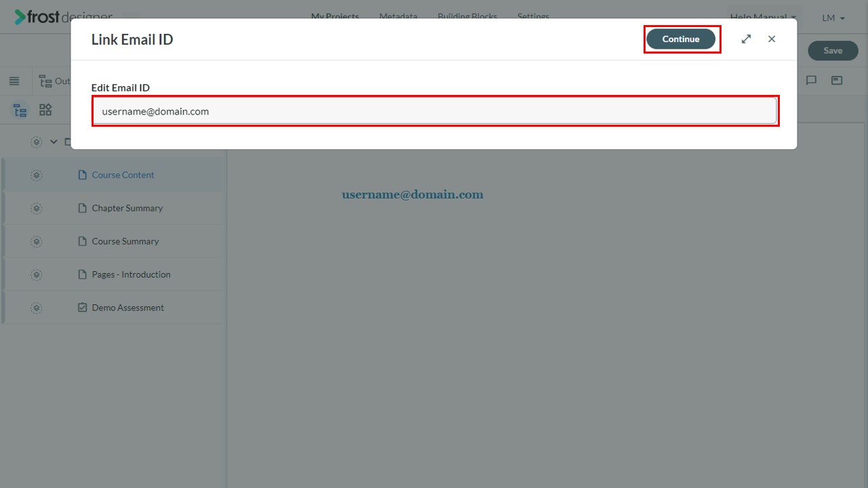Open the Metadata navigation item

pos(398,16)
